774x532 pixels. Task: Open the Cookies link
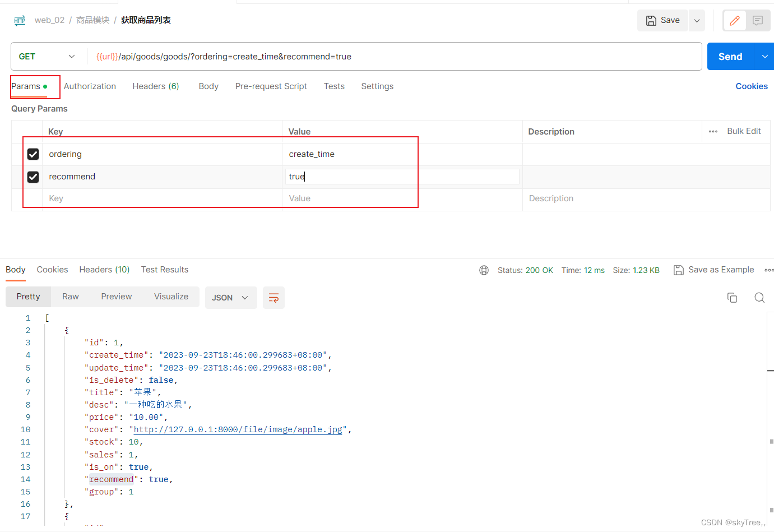(x=752, y=86)
